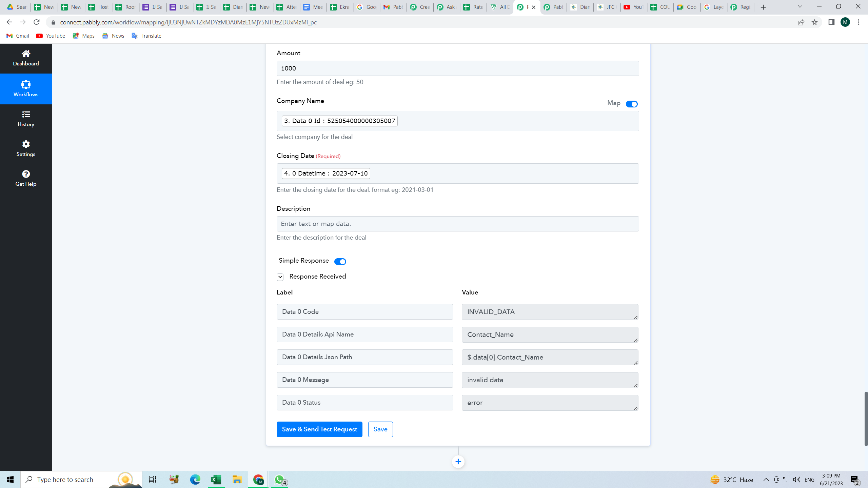This screenshot has width=868, height=488.
Task: Click the page vertical scrollbar
Action: pyautogui.click(x=866, y=419)
